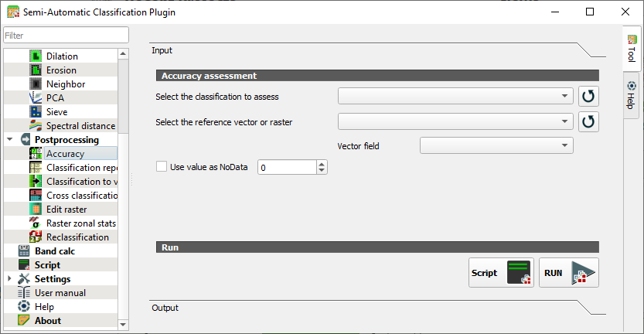Screen dimensions: 644x334
Task: Switch to the Help side tab
Action: click(x=632, y=94)
